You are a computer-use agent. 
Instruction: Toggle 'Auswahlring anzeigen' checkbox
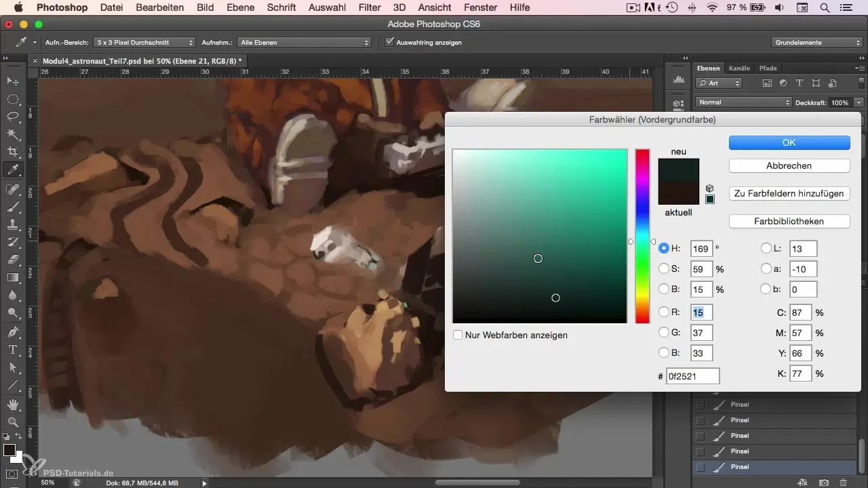tap(389, 42)
